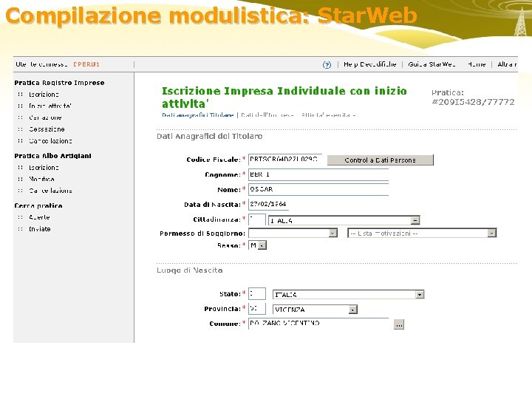Screen dimensions: 532x399
Task: Open Inviate under Cerca pratica
Action: [40, 229]
